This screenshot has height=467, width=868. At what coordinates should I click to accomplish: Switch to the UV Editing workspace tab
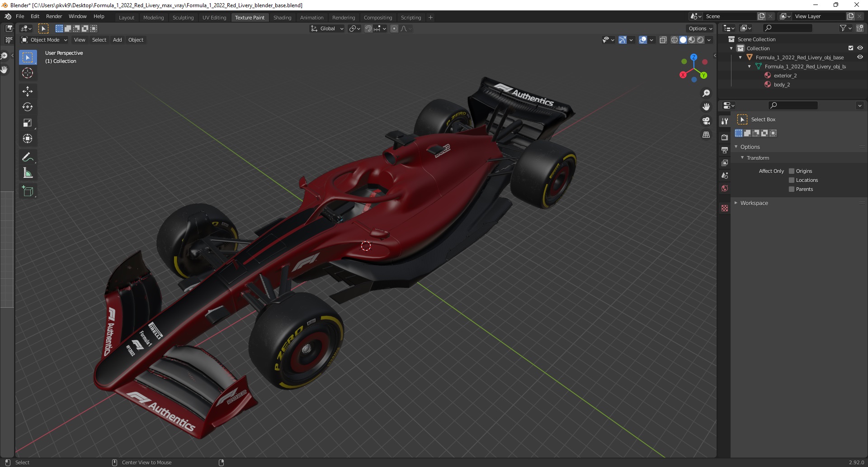(214, 18)
